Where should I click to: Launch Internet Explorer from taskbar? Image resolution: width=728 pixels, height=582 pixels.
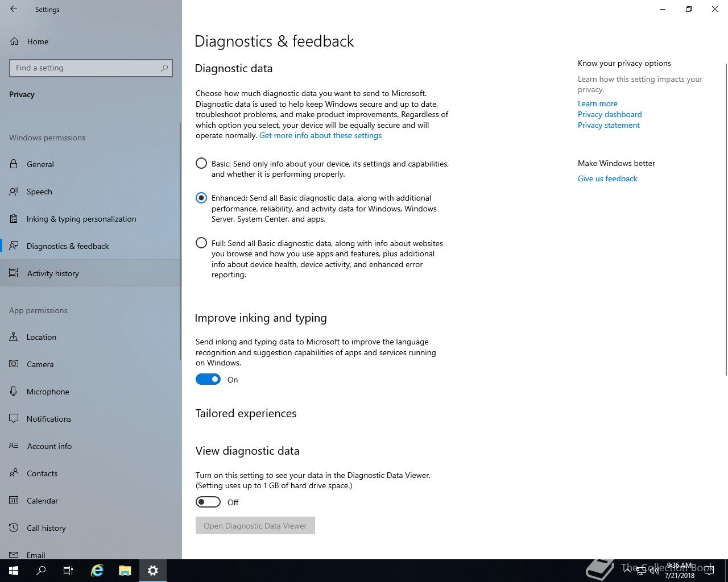pyautogui.click(x=97, y=571)
